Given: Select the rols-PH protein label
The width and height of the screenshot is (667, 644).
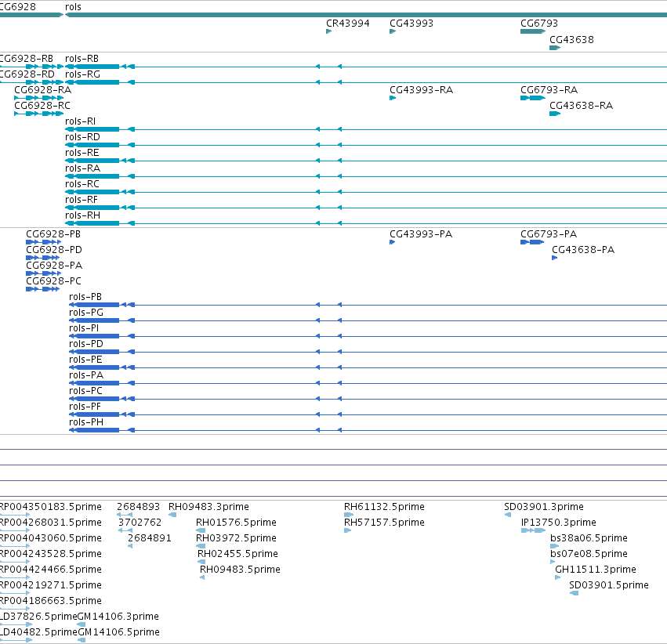Looking at the screenshot, I should pyautogui.click(x=86, y=422).
